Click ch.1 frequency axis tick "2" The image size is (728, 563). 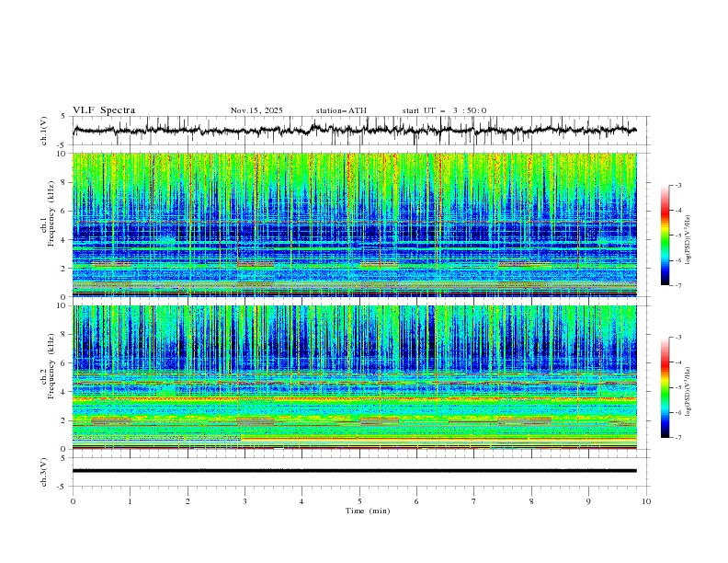[x=63, y=268]
